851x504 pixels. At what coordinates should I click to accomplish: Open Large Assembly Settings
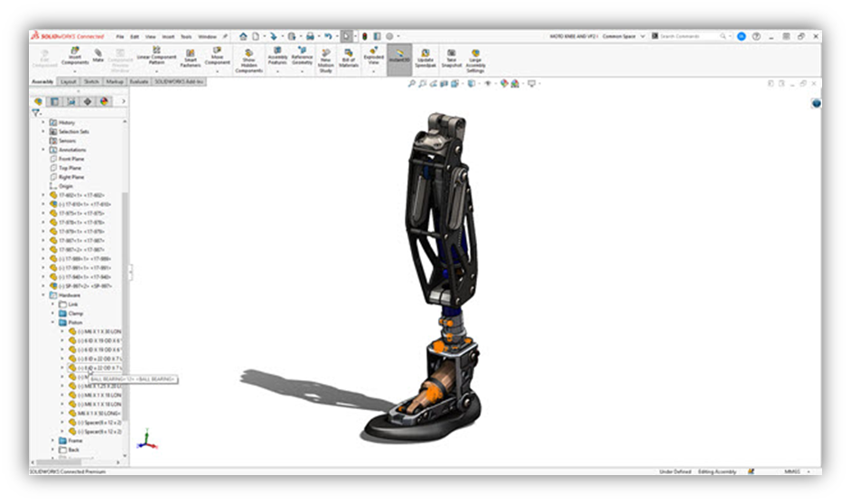[x=475, y=61]
